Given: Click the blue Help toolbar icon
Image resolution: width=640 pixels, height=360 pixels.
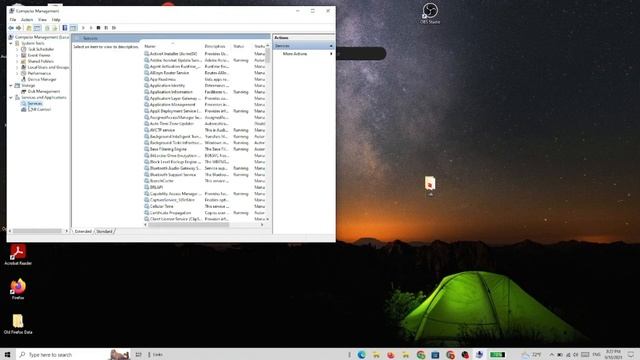Looking at the screenshot, I should [x=64, y=28].
